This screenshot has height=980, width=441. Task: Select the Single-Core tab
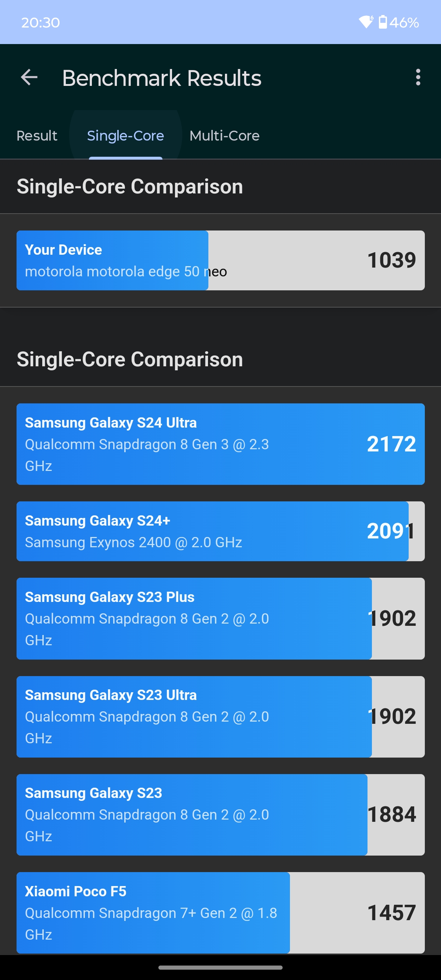125,135
